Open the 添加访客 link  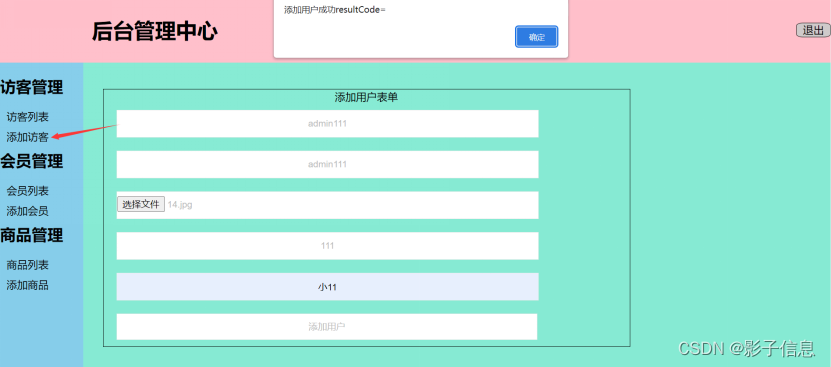(28, 137)
